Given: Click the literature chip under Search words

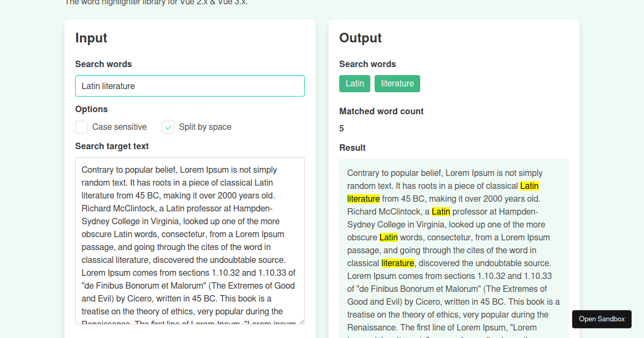Looking at the screenshot, I should [397, 83].
